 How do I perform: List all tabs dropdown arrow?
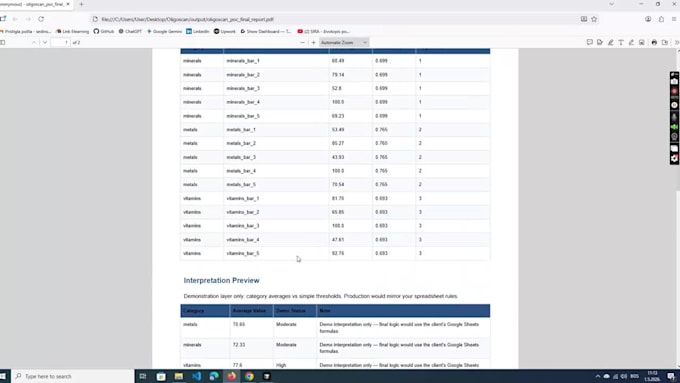click(x=611, y=4)
